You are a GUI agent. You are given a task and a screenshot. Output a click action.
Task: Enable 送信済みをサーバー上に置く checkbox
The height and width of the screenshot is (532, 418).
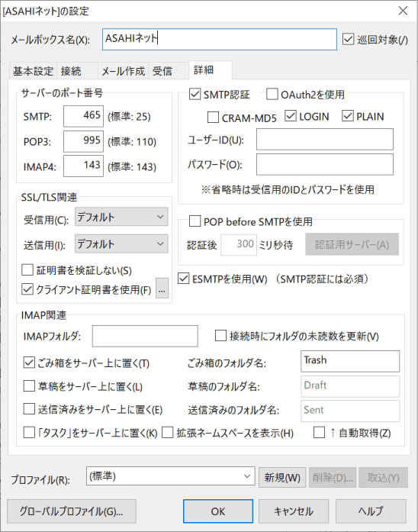[x=29, y=409]
